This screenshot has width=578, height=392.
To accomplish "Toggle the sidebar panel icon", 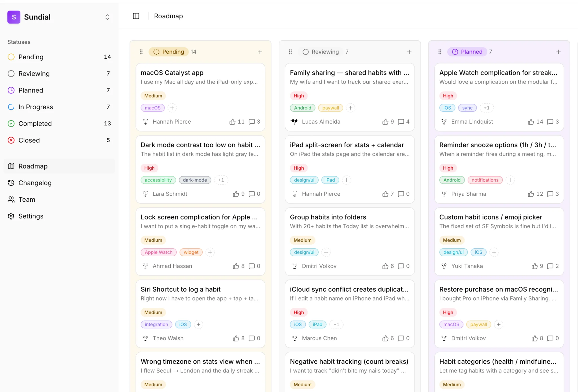I will click(x=136, y=16).
